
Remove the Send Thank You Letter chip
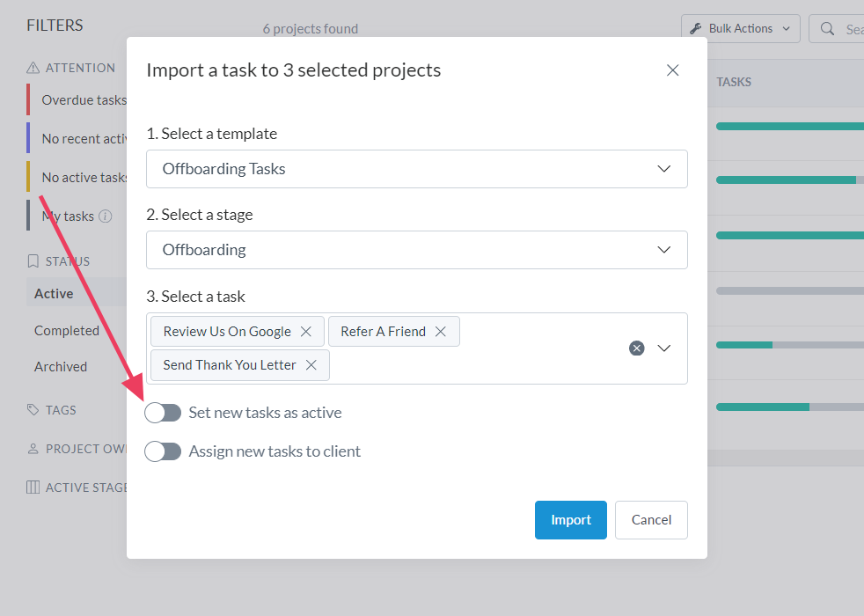click(311, 365)
